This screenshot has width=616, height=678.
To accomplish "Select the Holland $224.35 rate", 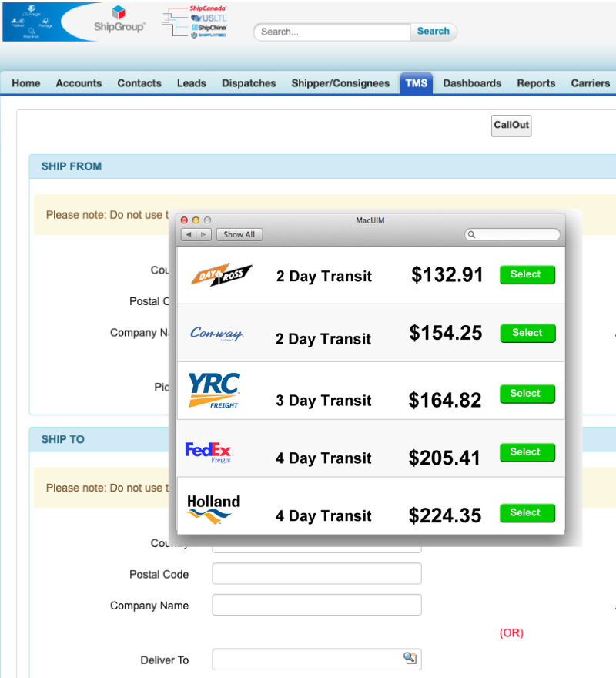I will [x=527, y=513].
